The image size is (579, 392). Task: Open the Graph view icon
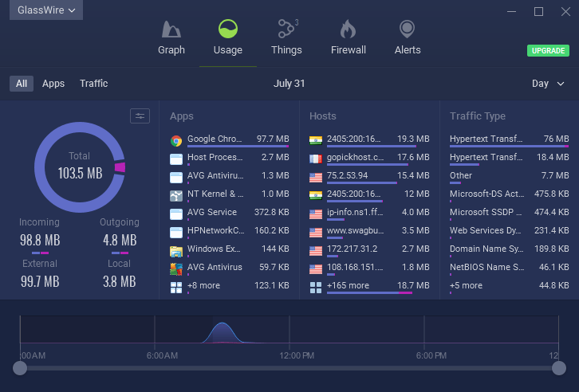171,29
